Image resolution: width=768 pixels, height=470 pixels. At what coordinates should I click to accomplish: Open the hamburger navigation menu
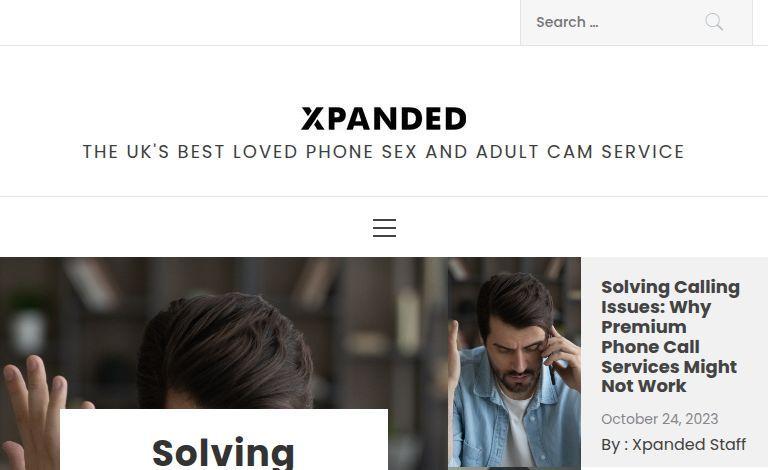[384, 228]
